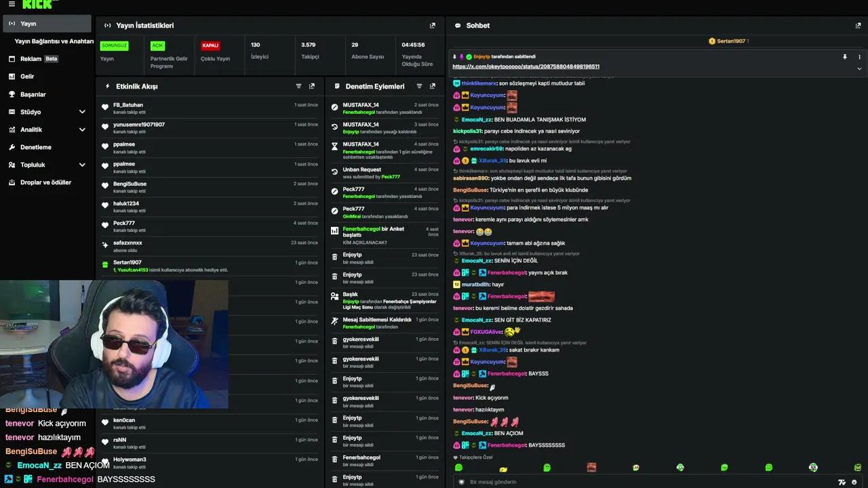Click the heart icon beside FB_Batuhan
The image size is (868, 488).
pos(105,107)
